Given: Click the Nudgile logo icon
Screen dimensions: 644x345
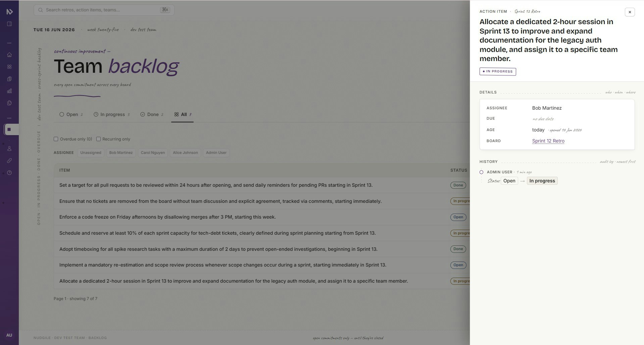Looking at the screenshot, I should click(x=9, y=12).
